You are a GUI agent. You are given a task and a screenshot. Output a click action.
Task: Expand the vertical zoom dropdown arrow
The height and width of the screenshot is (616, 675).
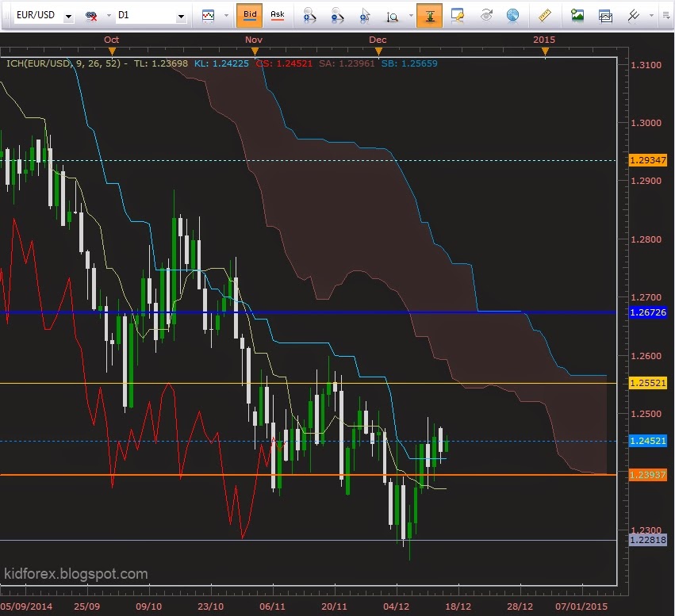pyautogui.click(x=411, y=16)
